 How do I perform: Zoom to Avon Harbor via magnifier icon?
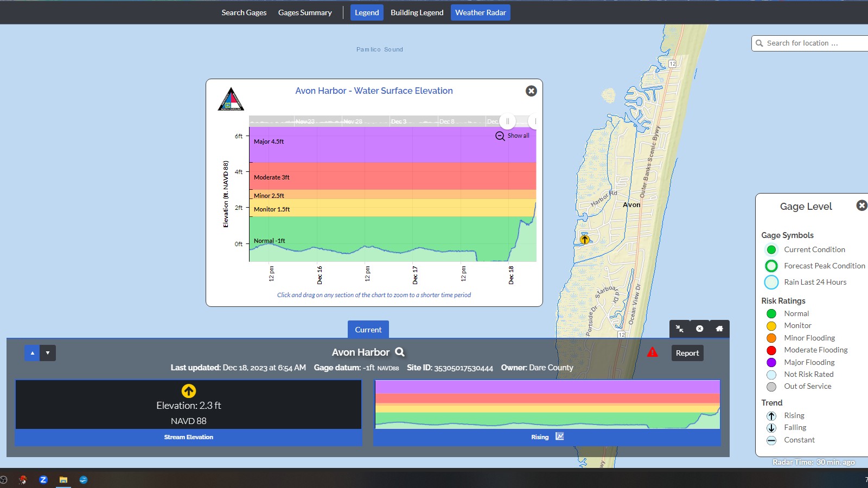click(400, 352)
